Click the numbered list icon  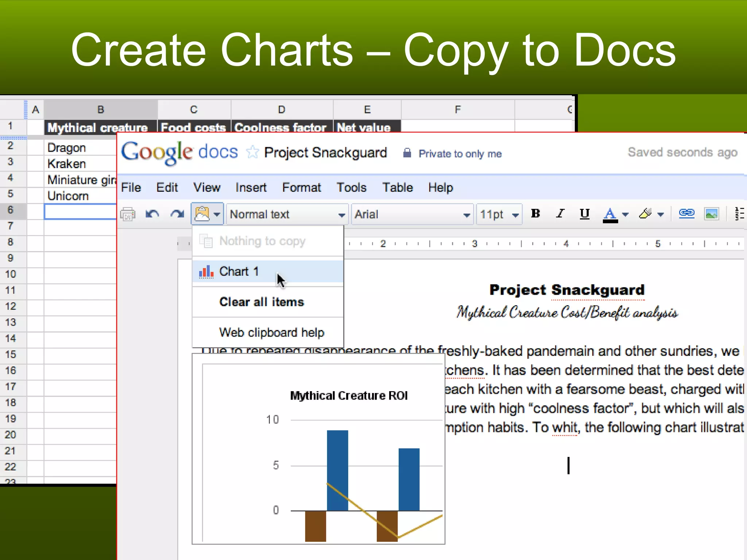tap(740, 214)
